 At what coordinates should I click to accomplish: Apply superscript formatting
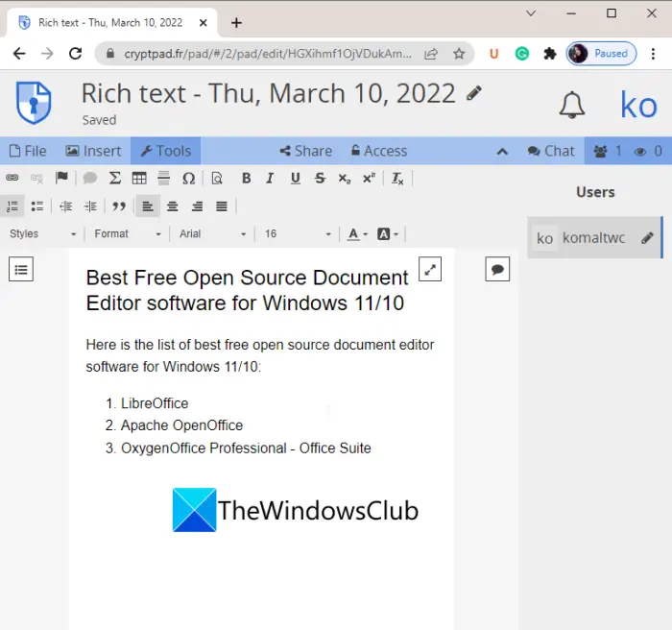369,178
